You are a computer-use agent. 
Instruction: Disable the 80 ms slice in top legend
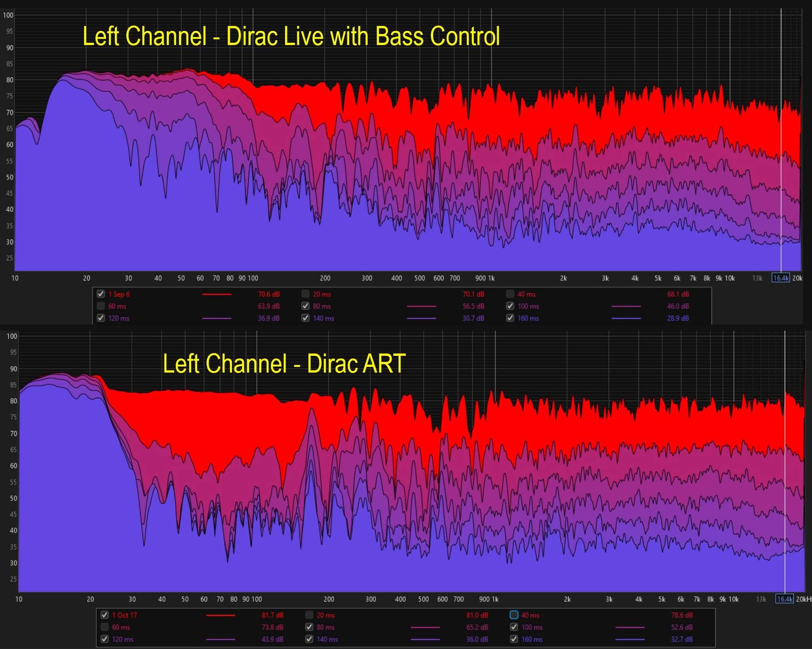(x=305, y=306)
